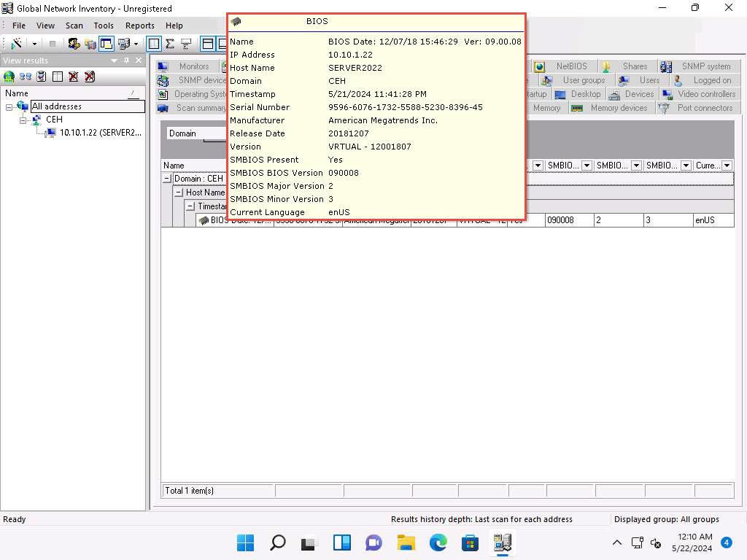Screen dimensions: 747x560
Task: Click the Sigma totals toolbar icon
Action: (170, 44)
